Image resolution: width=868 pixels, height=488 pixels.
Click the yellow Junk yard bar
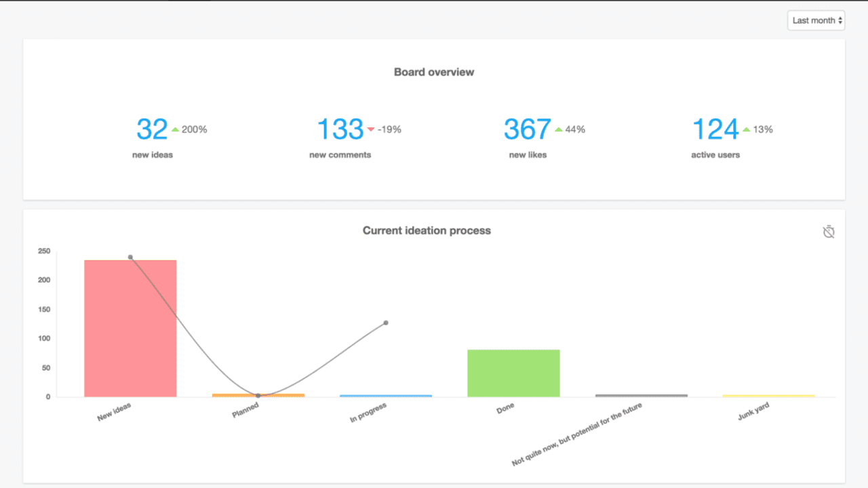768,395
